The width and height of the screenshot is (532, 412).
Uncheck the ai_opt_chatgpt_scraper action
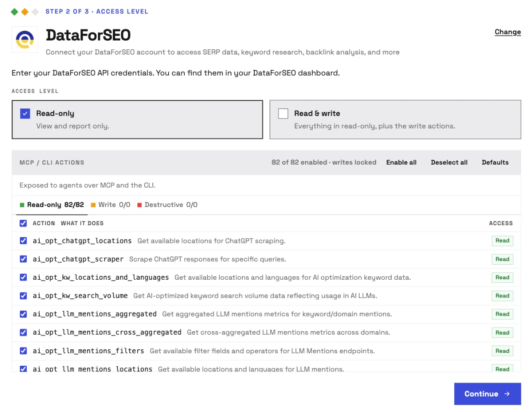click(23, 259)
